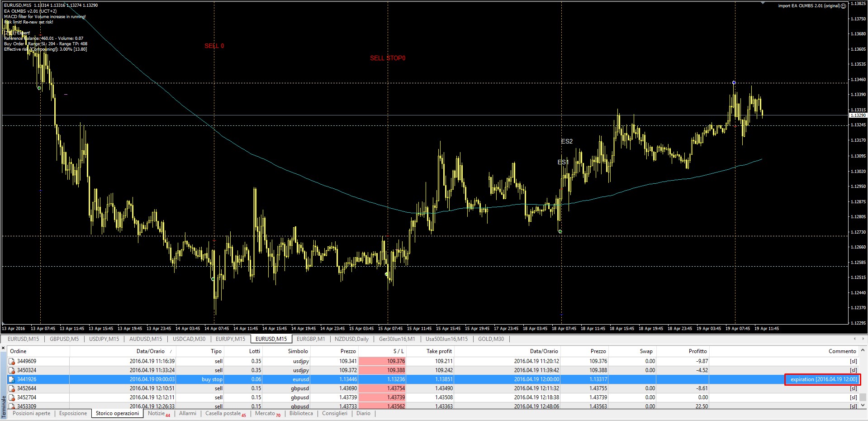Click the history list scroll-up arrow
The image size is (868, 421).
[863, 350]
